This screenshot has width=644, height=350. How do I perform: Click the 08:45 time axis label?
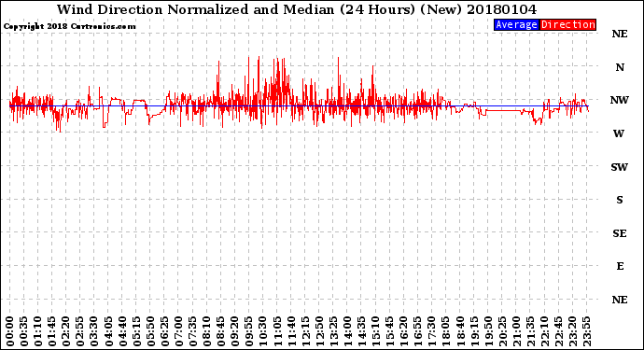click(x=221, y=331)
